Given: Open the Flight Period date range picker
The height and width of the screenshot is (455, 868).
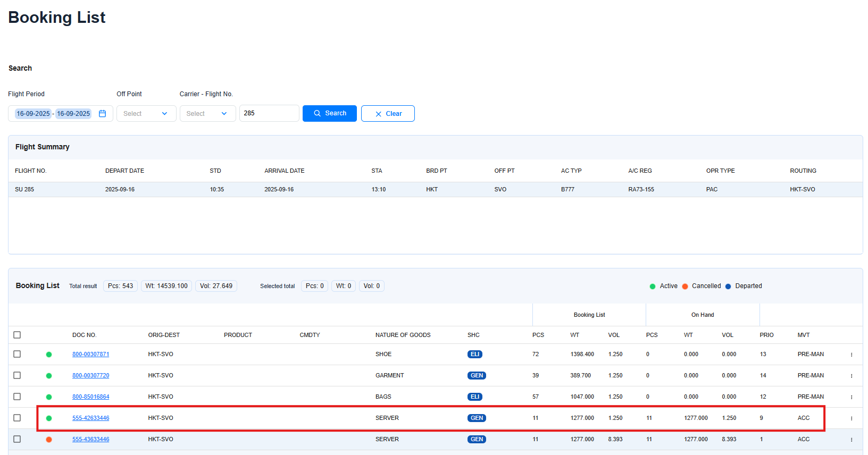Looking at the screenshot, I should pyautogui.click(x=54, y=114).
